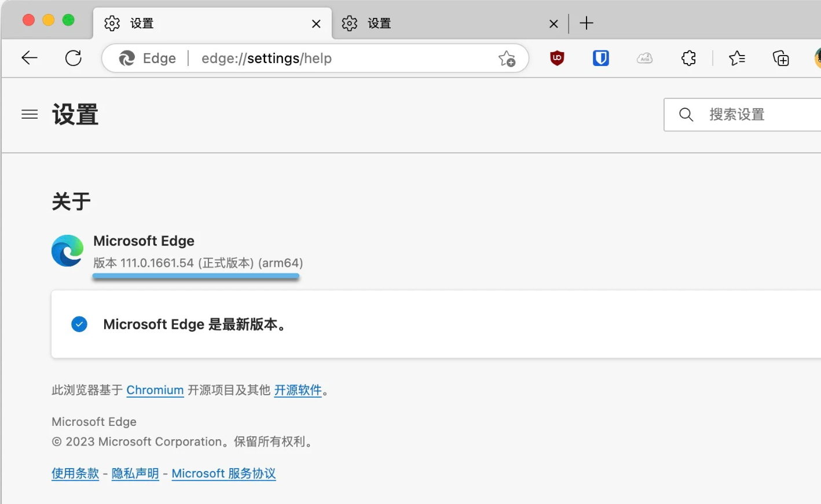Screen dimensions: 821x504
Task: Open the Collections icon
Action: click(x=780, y=58)
